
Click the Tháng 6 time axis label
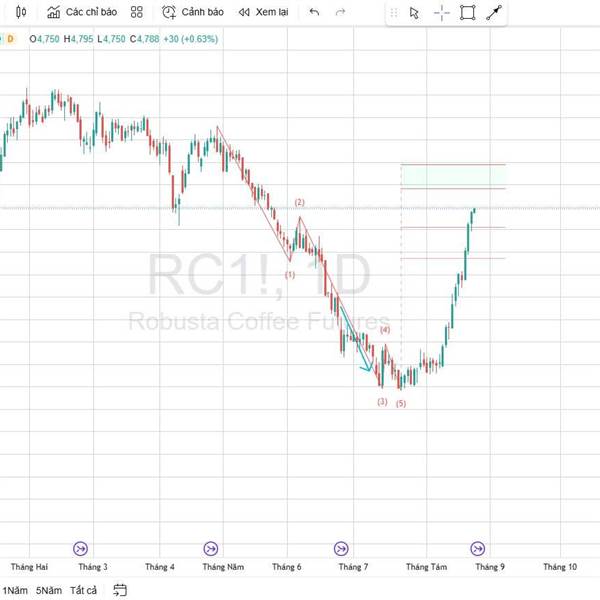point(287,567)
